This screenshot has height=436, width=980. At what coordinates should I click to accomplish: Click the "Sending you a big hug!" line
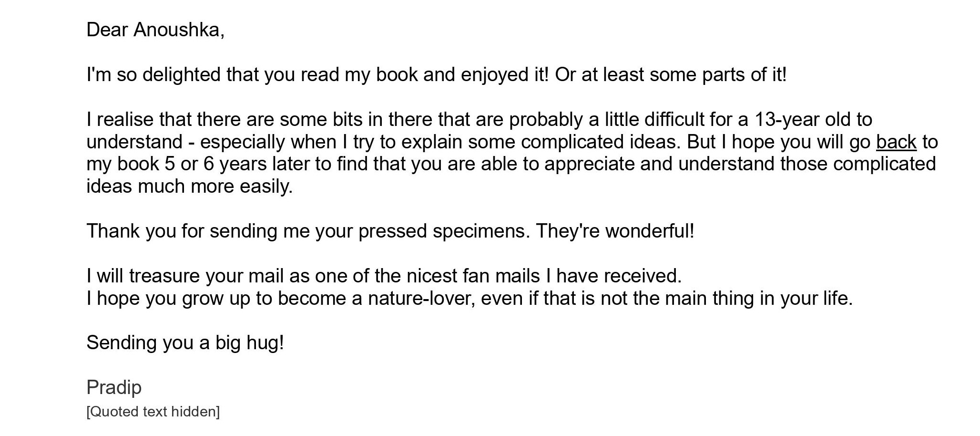tap(185, 343)
